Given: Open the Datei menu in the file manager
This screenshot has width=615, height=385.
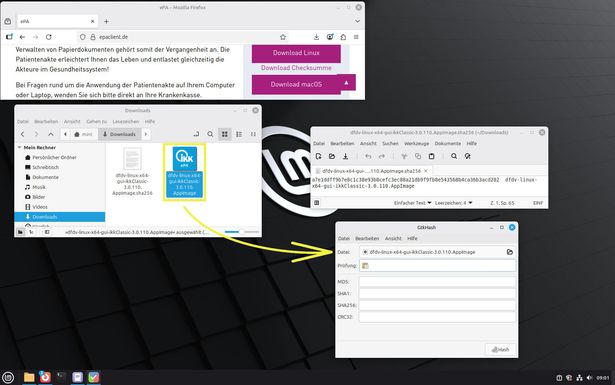Looking at the screenshot, I should pos(23,122).
